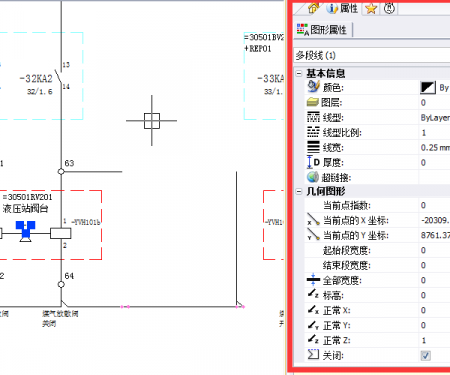Toggle the 关闭 checkbox

click(425, 355)
